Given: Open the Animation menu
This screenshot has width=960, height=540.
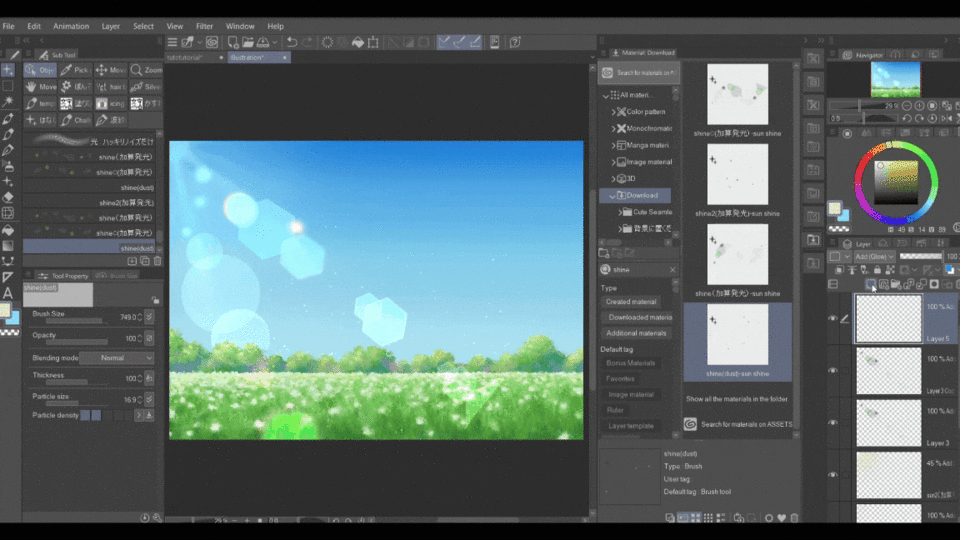Looking at the screenshot, I should [71, 26].
